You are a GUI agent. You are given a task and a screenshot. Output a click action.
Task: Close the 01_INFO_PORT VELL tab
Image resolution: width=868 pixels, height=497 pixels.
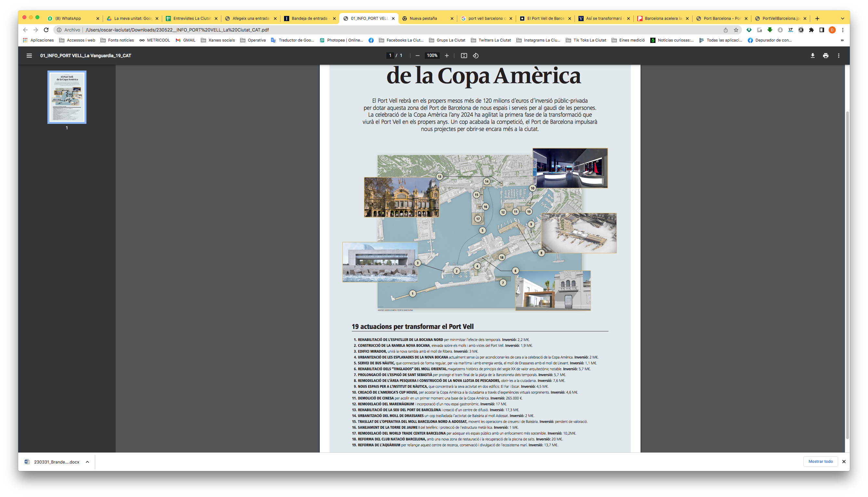[393, 19]
